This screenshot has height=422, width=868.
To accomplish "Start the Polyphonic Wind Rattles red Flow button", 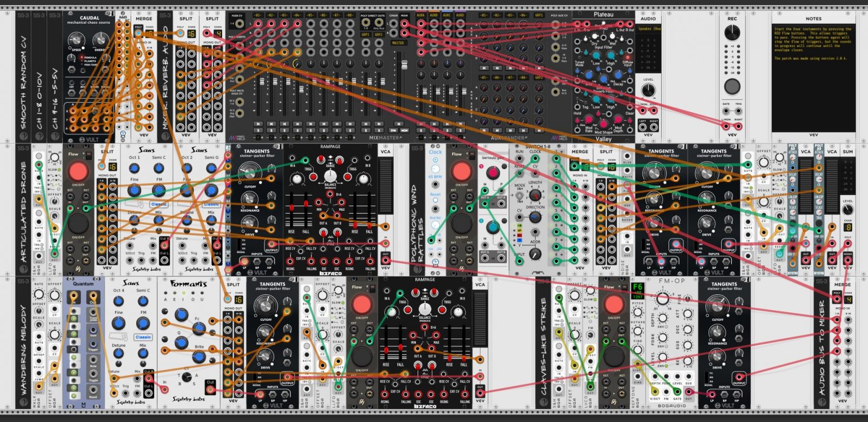I will click(x=462, y=172).
